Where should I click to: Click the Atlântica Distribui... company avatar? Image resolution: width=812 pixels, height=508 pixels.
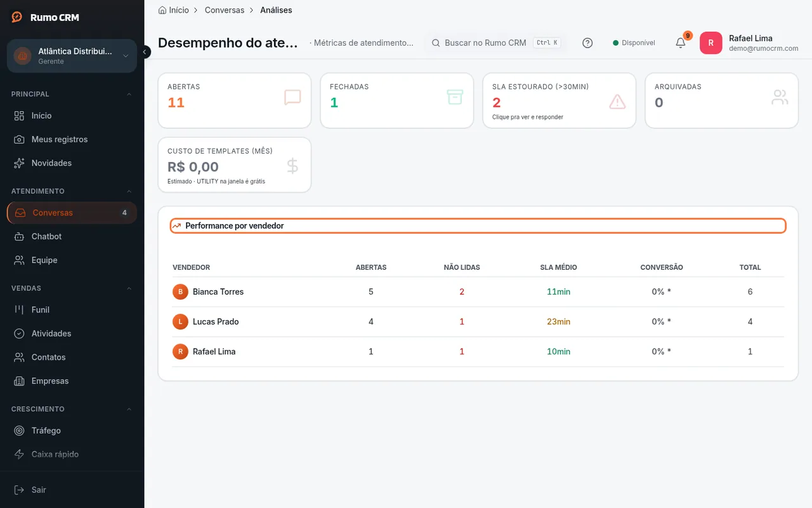(22, 56)
